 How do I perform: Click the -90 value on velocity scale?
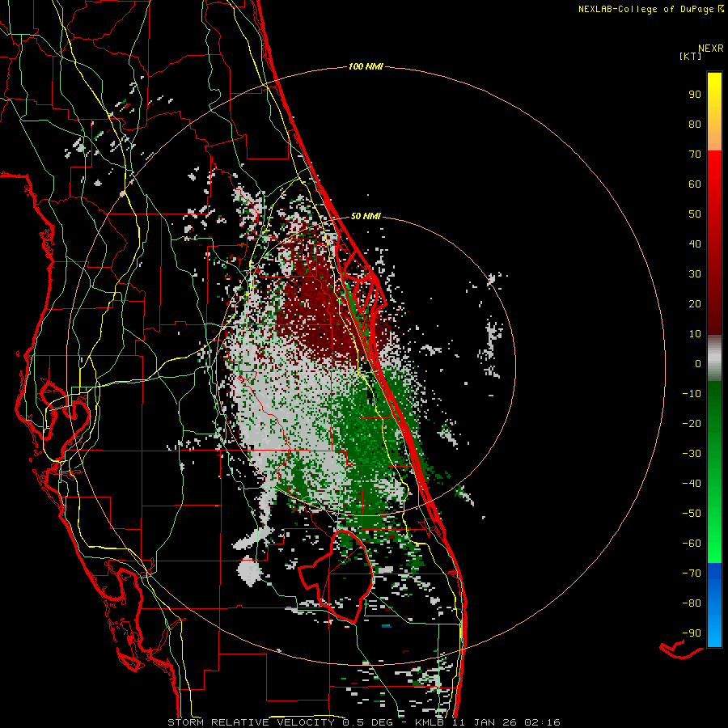point(692,633)
